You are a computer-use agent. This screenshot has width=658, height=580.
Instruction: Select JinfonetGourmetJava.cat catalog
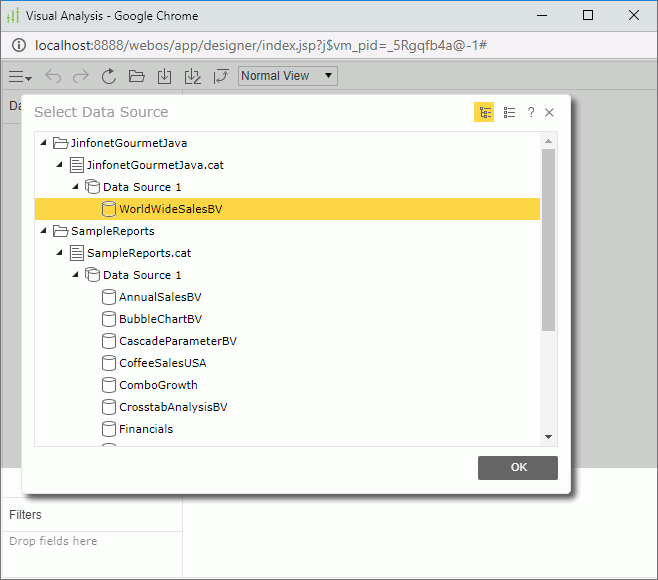[155, 165]
